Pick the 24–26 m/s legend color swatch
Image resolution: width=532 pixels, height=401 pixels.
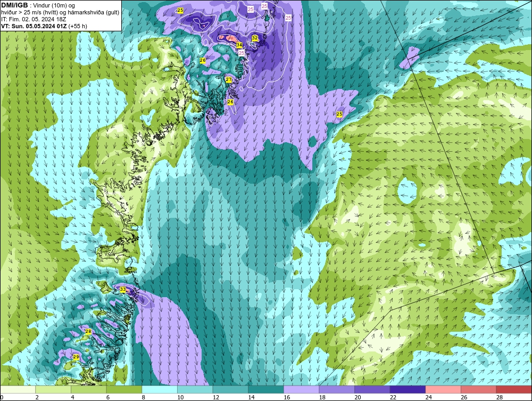pos(443,389)
